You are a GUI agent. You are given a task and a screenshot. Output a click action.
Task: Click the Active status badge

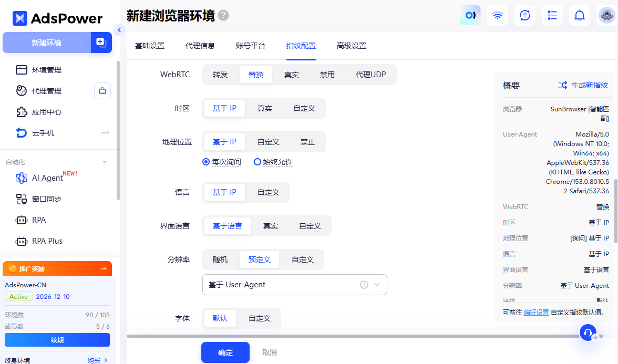click(18, 297)
